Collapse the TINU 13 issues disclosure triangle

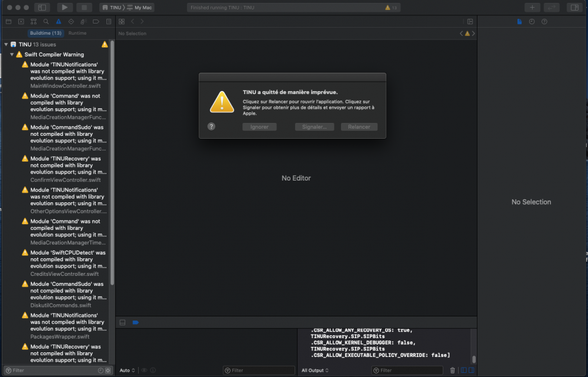(x=6, y=44)
